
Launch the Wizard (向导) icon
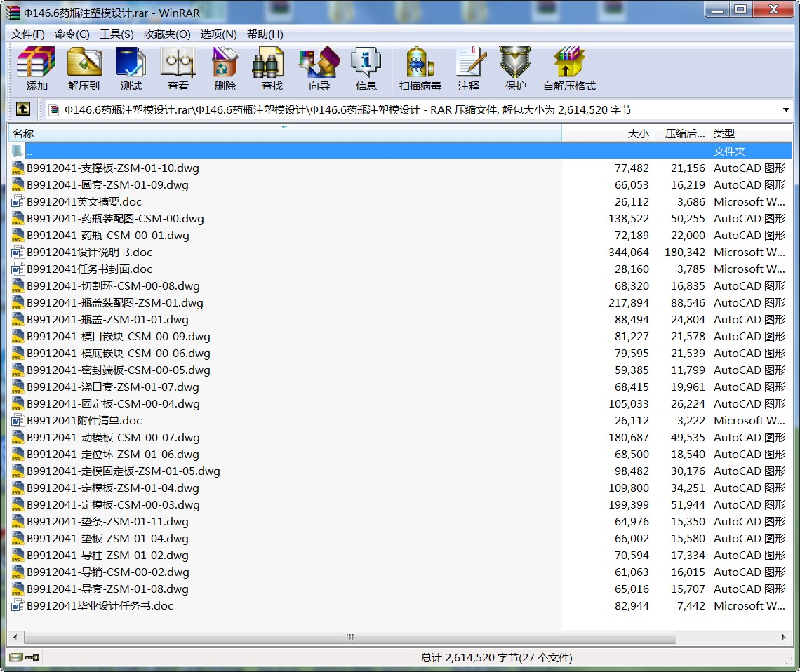[x=319, y=69]
